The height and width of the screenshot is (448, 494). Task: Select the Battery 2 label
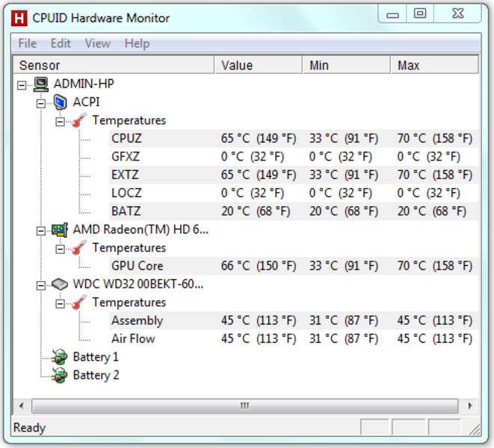coord(96,376)
